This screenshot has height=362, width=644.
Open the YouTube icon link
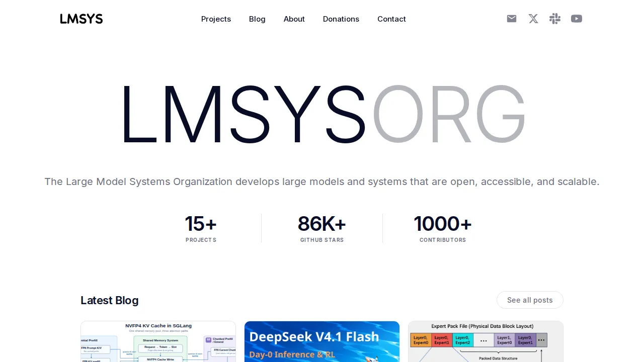point(577,19)
